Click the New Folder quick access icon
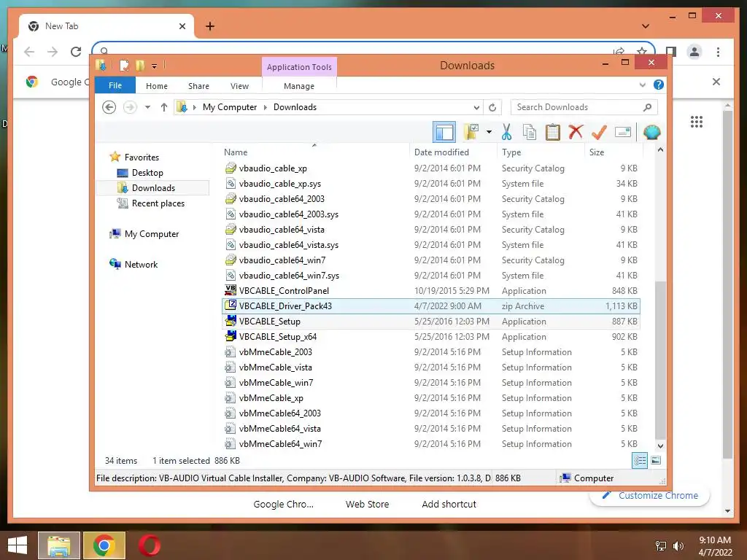The width and height of the screenshot is (747, 560). pyautogui.click(x=140, y=65)
